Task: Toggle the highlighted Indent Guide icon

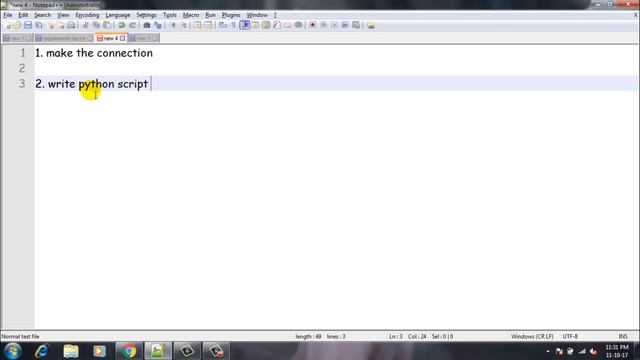Action: [x=244, y=25]
